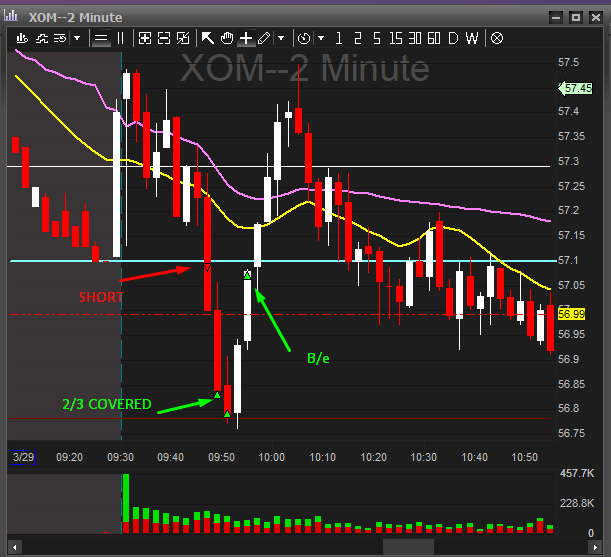611x557 pixels.
Task: Expand the drawing tools dropdown arrow
Action: point(281,38)
